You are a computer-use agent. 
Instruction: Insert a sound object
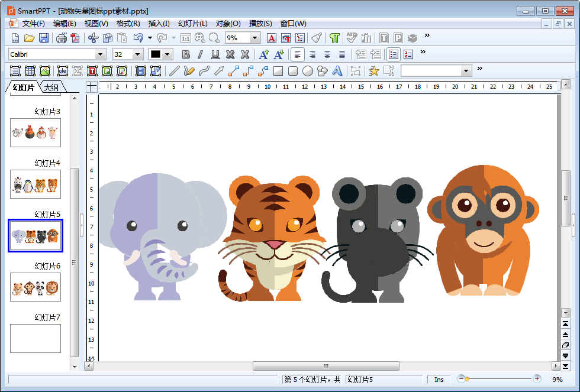tap(156, 70)
